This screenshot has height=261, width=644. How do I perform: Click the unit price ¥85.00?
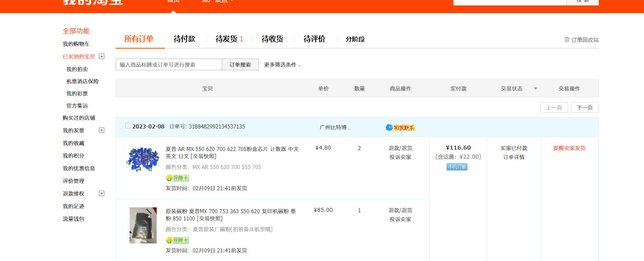click(323, 210)
